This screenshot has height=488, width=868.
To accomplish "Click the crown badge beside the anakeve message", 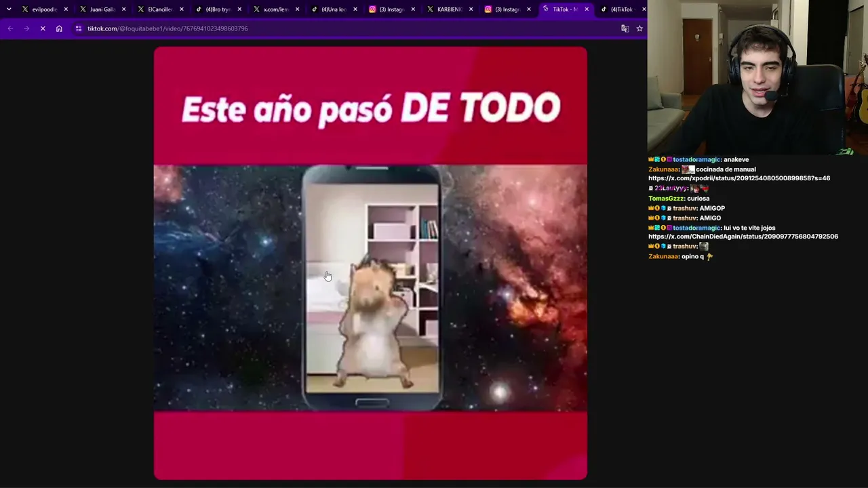I will (x=651, y=160).
